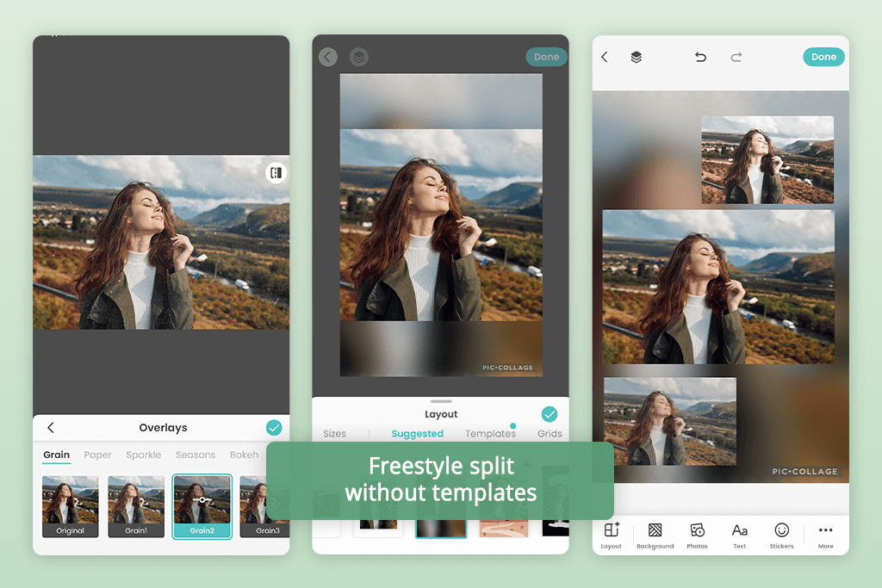Select the Original overlay thumbnail
Image resolution: width=882 pixels, height=588 pixels.
(x=71, y=506)
